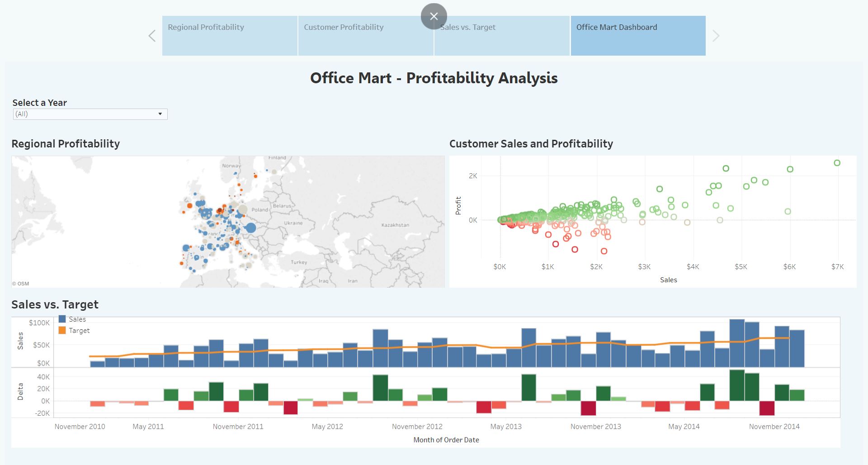Click the Ukraine label on the map
The width and height of the screenshot is (868, 465).
coord(293,223)
